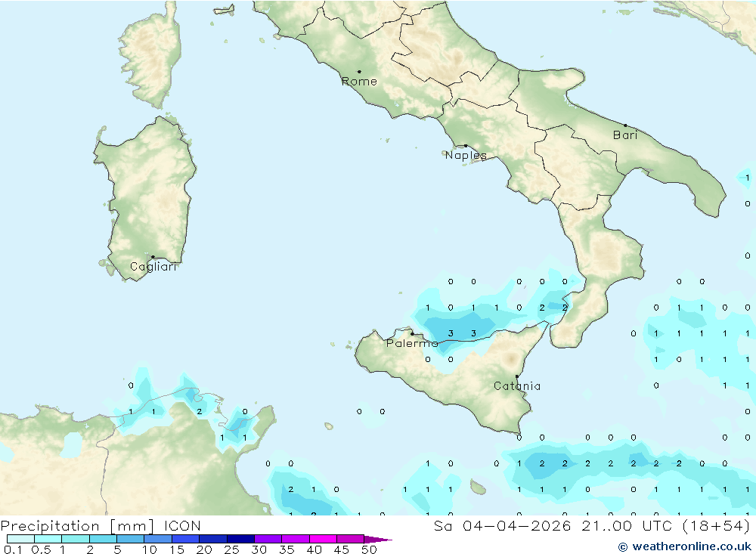
Task: Click the Mount Etna peak near Catania
Action: (x=510, y=359)
